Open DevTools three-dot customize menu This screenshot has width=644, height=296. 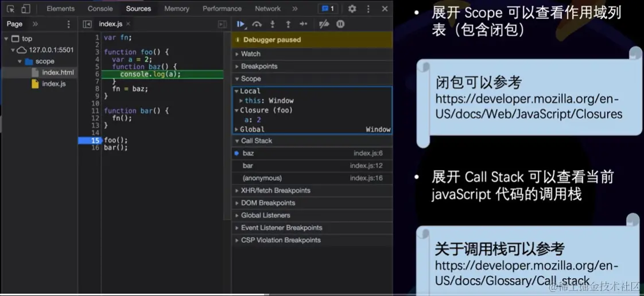(x=368, y=9)
